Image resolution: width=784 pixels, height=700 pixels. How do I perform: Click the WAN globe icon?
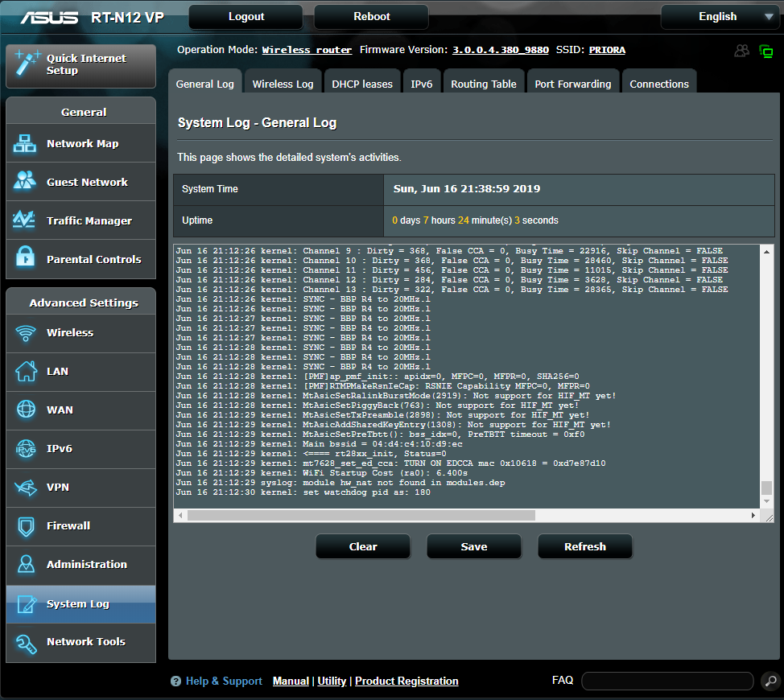tap(26, 410)
